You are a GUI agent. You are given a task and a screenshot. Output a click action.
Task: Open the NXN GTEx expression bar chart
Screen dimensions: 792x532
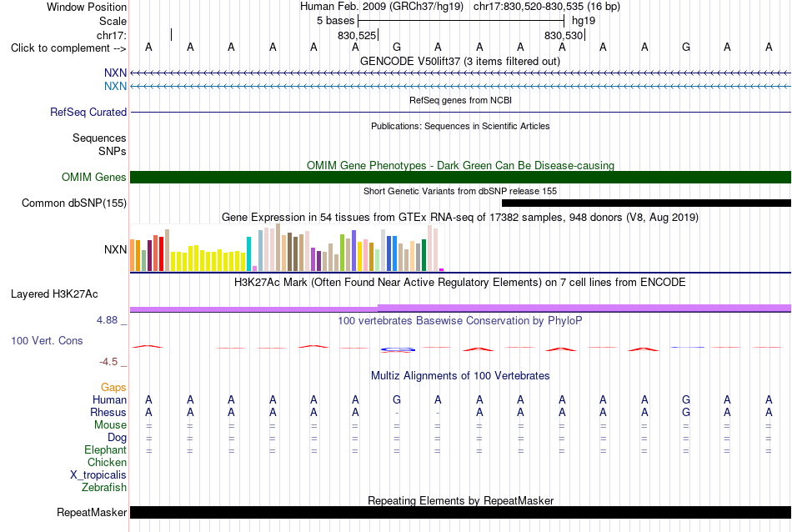[x=287, y=248]
